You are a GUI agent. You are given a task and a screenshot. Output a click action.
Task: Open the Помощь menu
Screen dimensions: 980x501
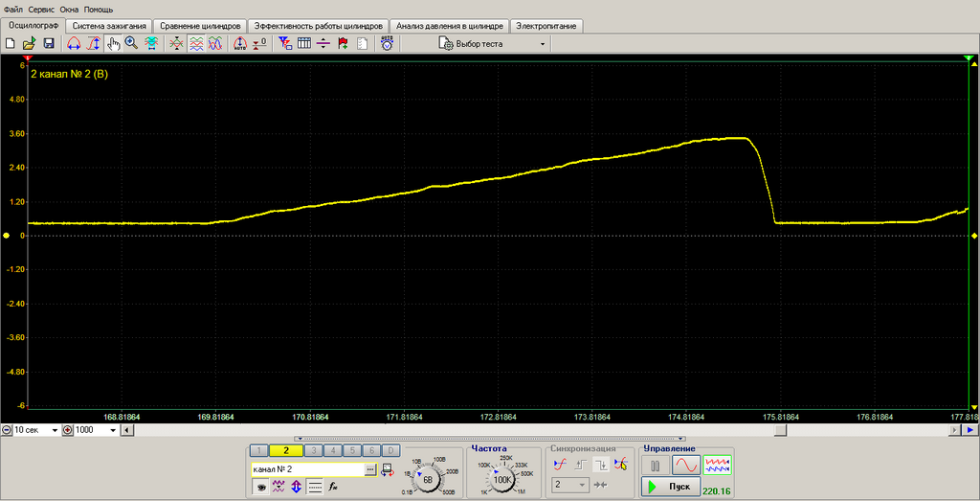(99, 11)
